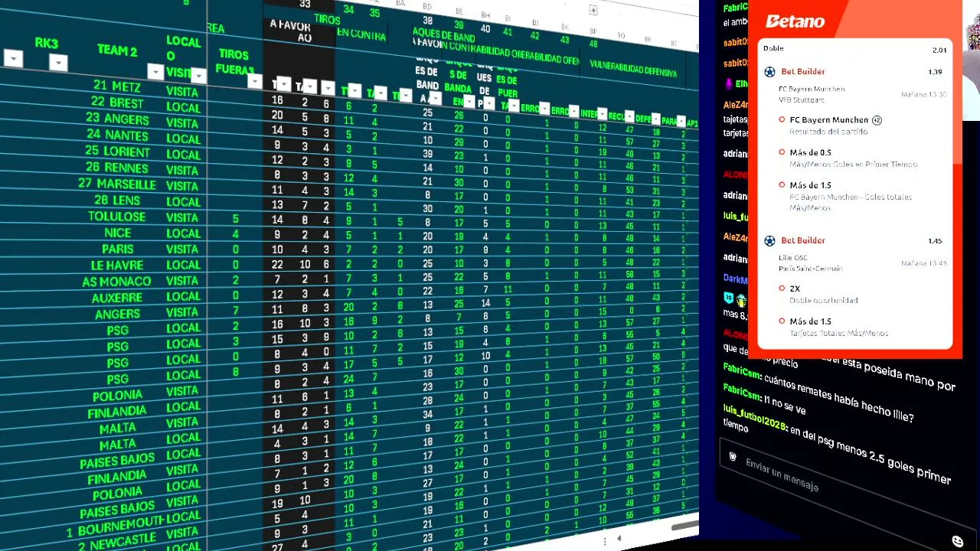Click the soccer ball icon for Lille Bet Builder

point(769,240)
